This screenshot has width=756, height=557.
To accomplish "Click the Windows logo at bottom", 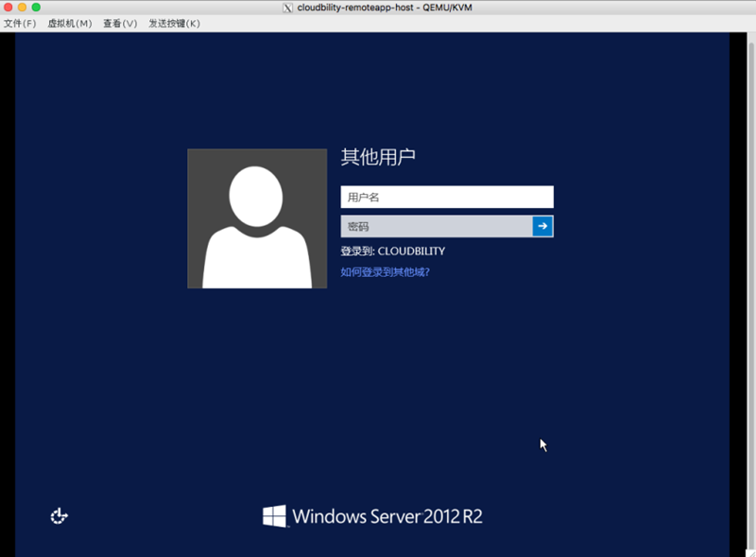I will 275,515.
